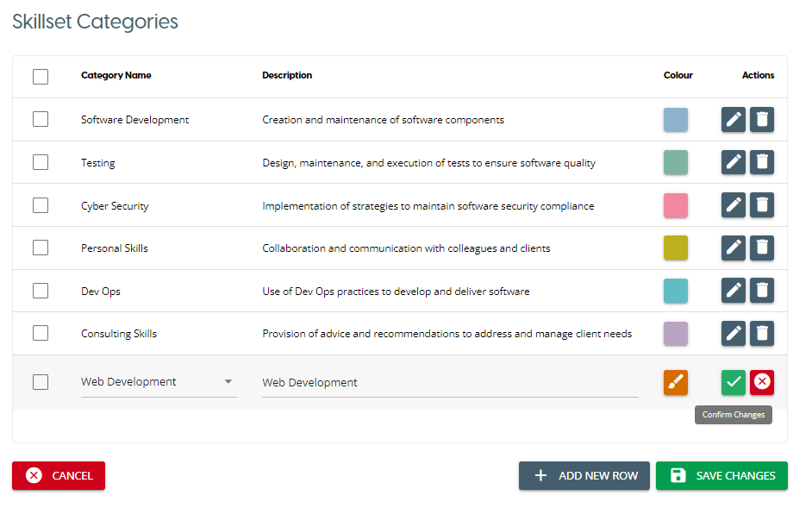The height and width of the screenshot is (527, 812).
Task: Open orange colour picker brush button
Action: 676,382
